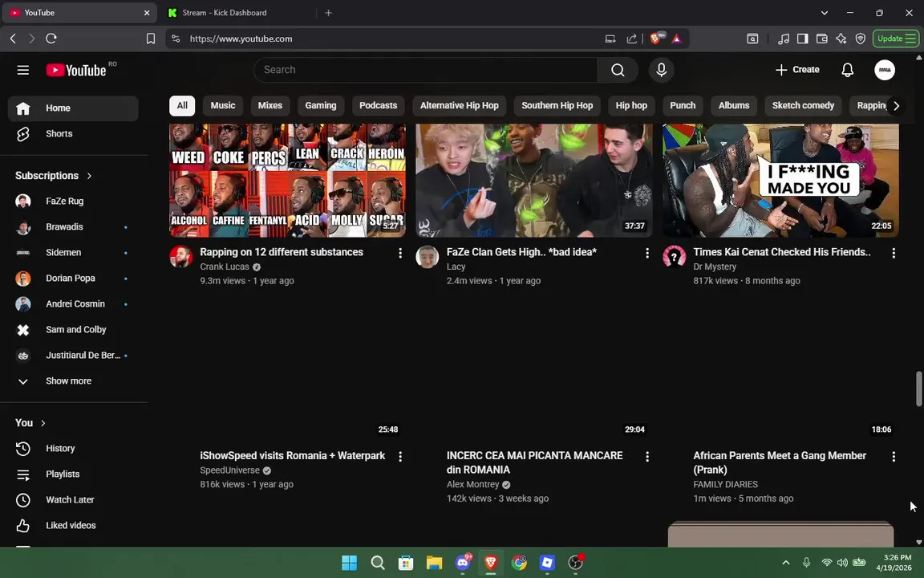Image resolution: width=924 pixels, height=578 pixels.
Task: Click the page vertical scrollbar thumb
Action: point(918,389)
